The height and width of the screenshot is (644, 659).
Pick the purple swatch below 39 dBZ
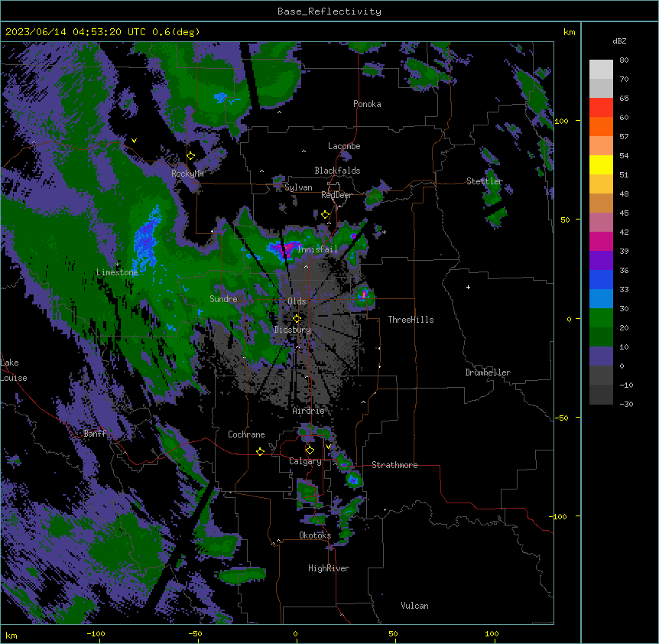click(601, 260)
